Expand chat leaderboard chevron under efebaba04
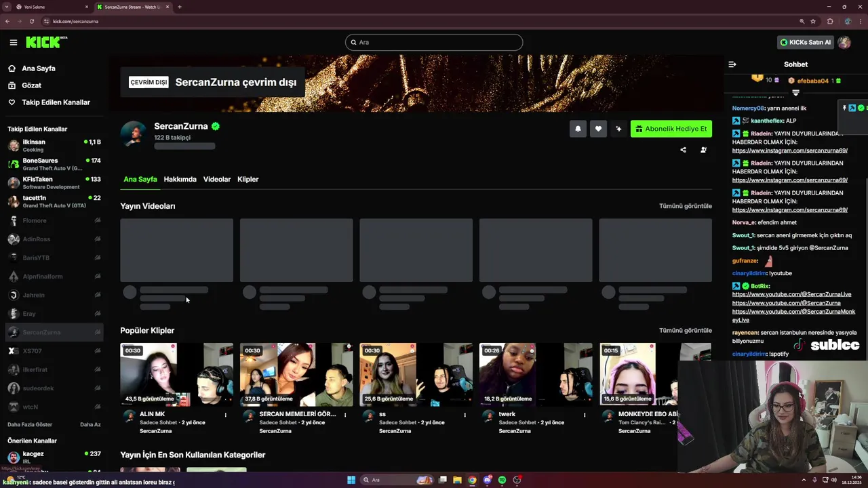The height and width of the screenshot is (488, 868). point(795,93)
